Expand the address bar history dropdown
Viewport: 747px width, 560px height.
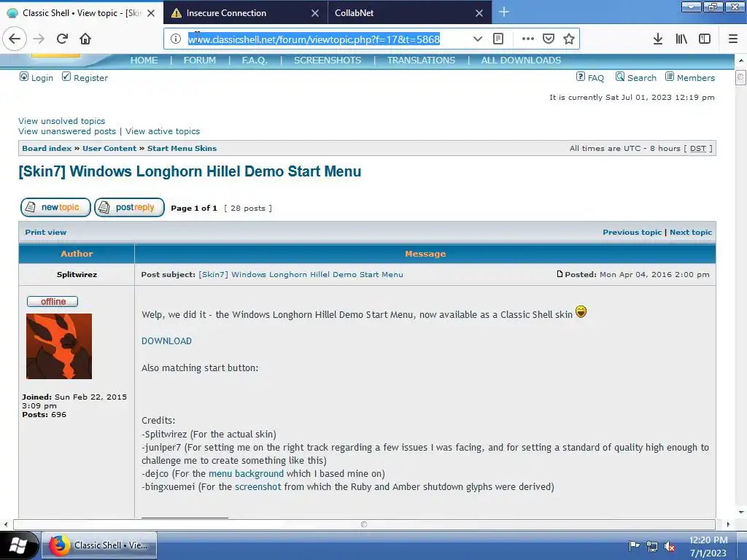click(x=477, y=39)
